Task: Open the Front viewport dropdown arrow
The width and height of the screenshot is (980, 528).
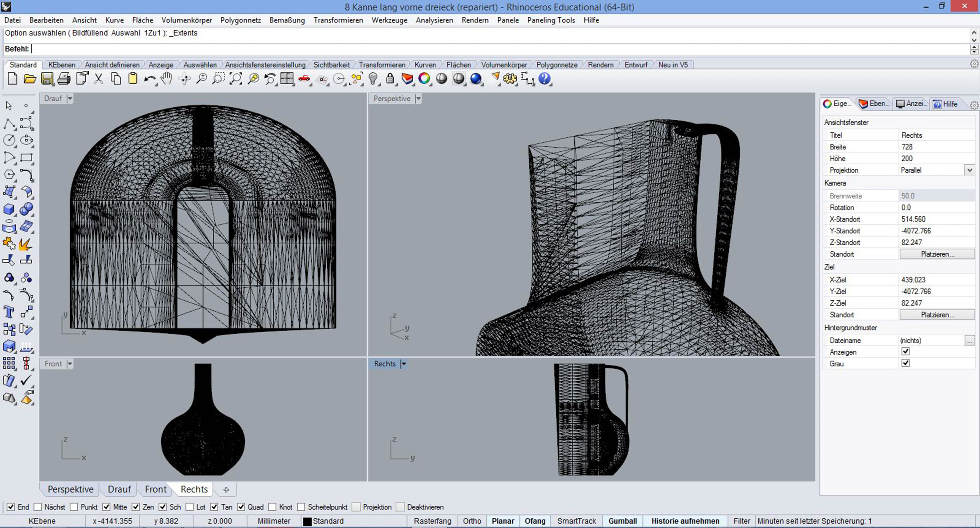Action: coord(70,364)
